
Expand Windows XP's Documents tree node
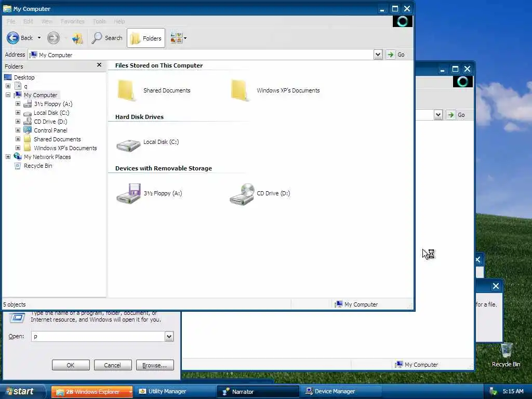(x=18, y=148)
